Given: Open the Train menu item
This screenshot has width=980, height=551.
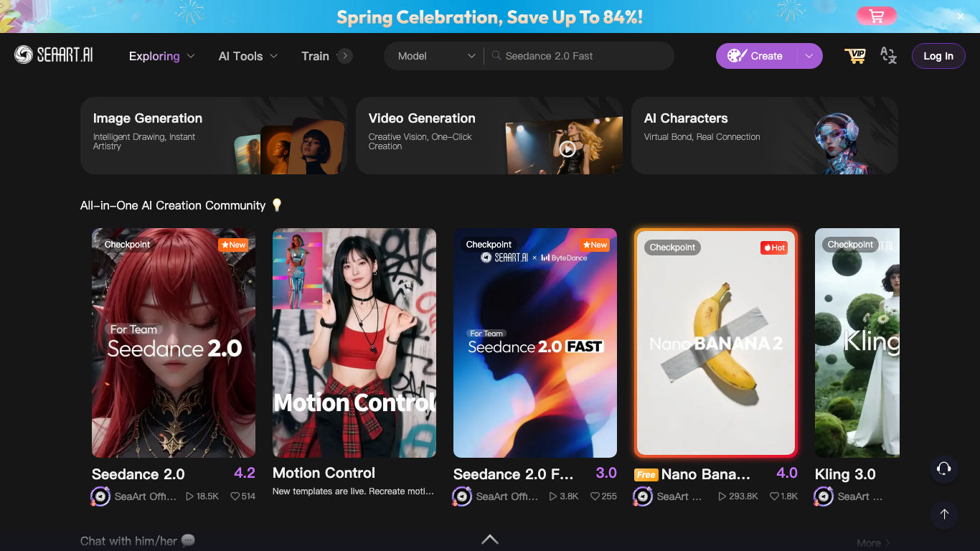Looking at the screenshot, I should (x=315, y=56).
